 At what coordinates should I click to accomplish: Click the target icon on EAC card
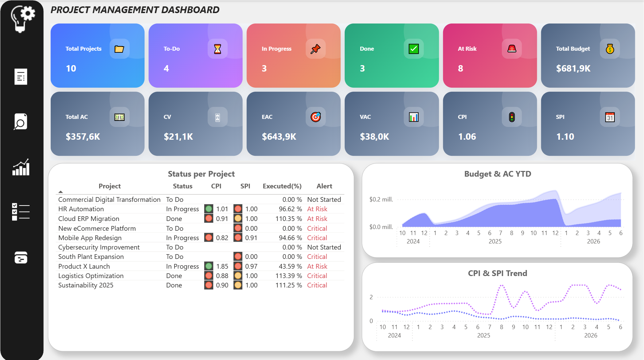[315, 117]
